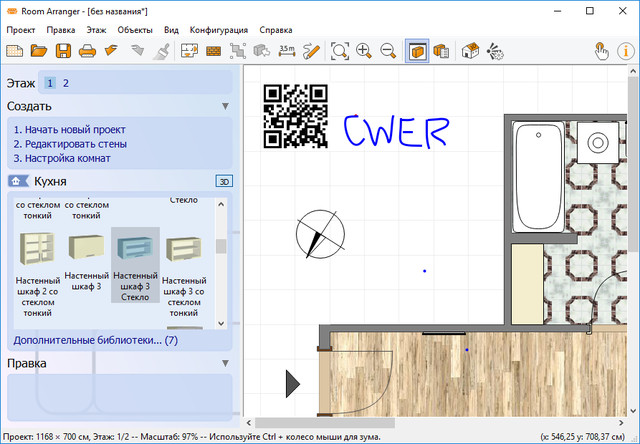Open the info icon in toolbar
The width and height of the screenshot is (640, 444).
627,50
